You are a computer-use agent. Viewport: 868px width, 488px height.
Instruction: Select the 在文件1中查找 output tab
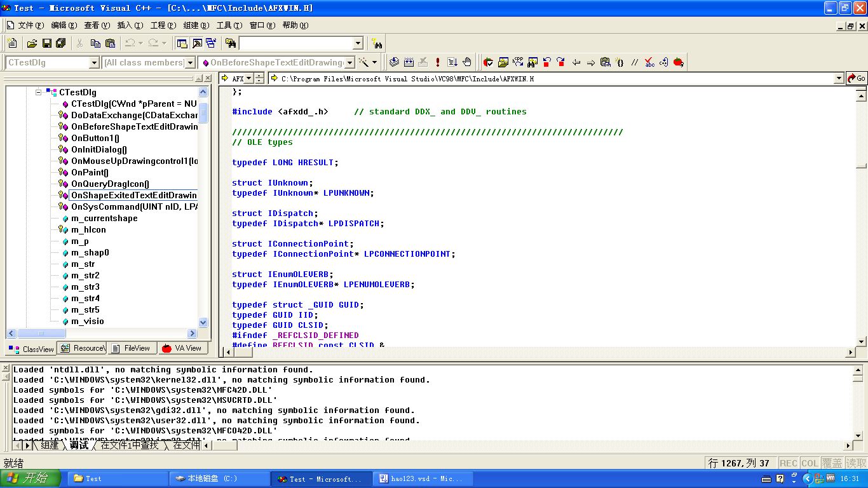[x=130, y=445]
